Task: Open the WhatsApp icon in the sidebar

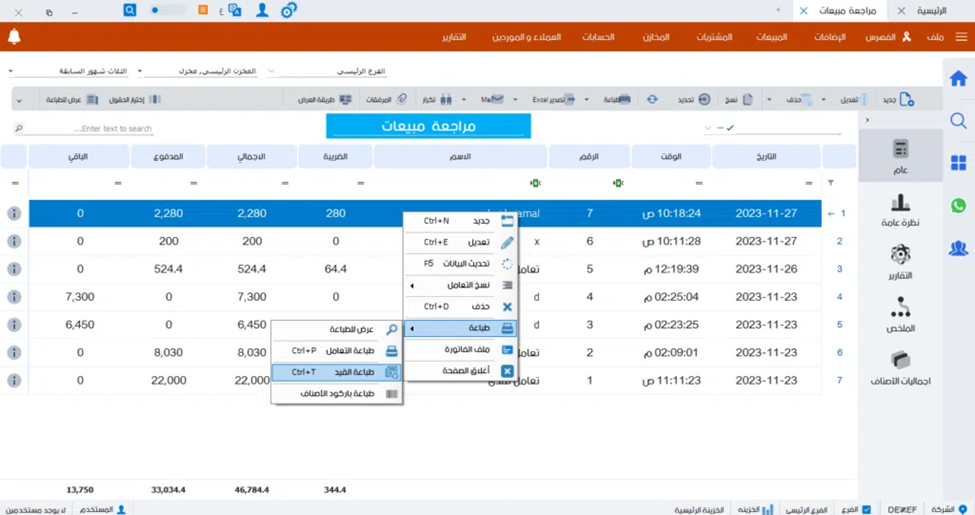Action: (958, 206)
